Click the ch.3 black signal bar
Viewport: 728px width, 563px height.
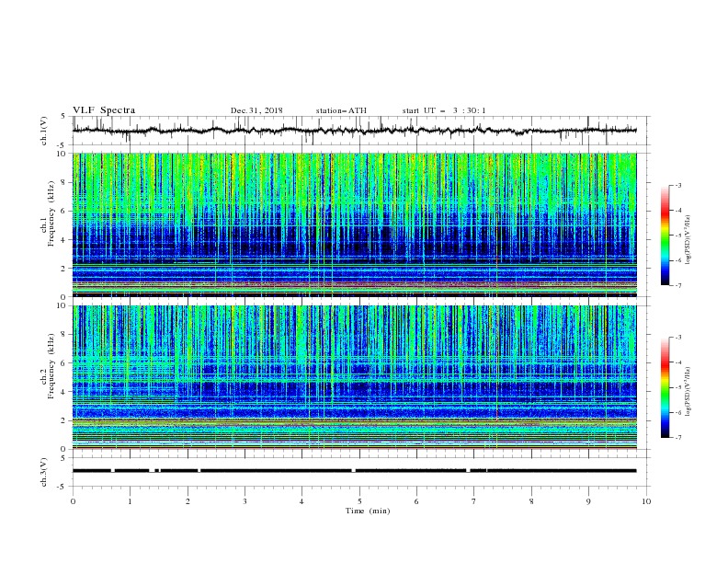click(355, 471)
